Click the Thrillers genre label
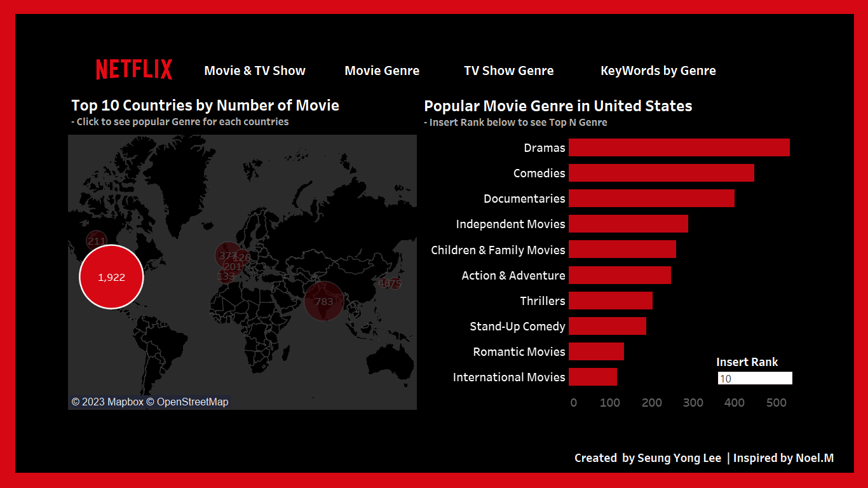Image resolution: width=868 pixels, height=488 pixels. [543, 301]
